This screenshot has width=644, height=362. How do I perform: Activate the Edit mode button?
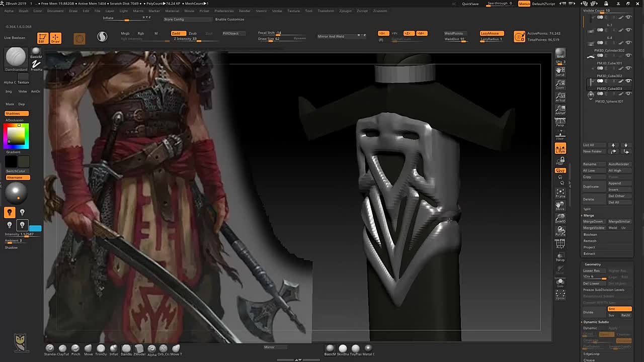(43, 38)
